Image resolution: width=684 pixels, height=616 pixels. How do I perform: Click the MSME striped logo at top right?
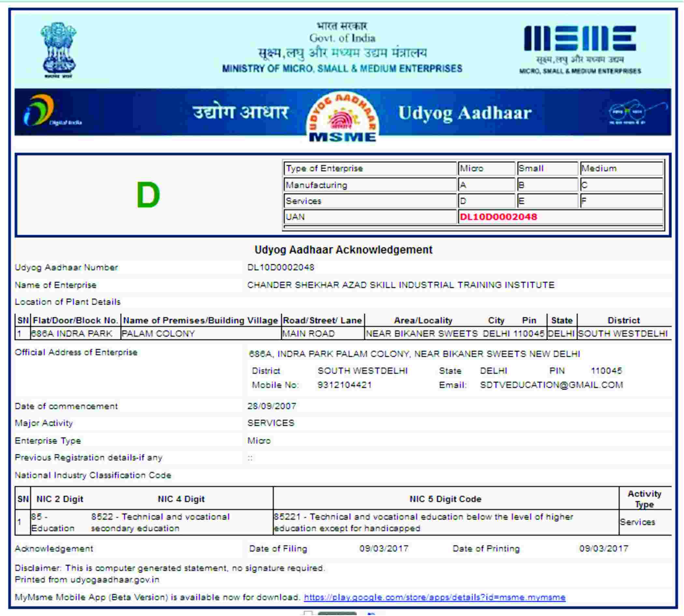[x=580, y=38]
